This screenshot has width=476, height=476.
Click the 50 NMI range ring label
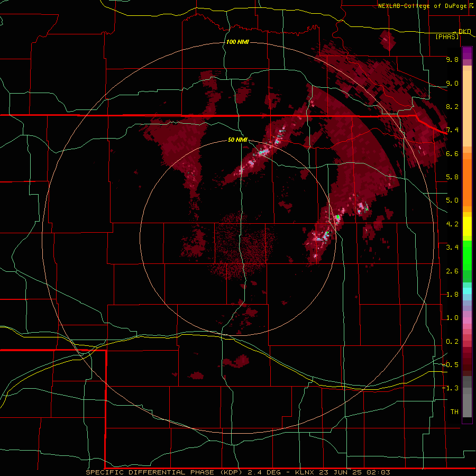[x=237, y=140]
